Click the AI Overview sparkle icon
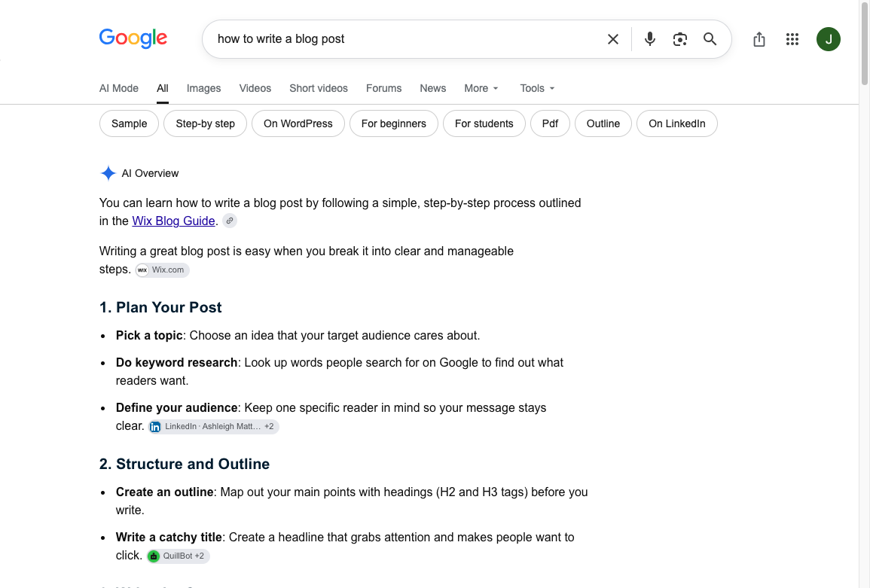This screenshot has height=588, width=870. pos(108,173)
